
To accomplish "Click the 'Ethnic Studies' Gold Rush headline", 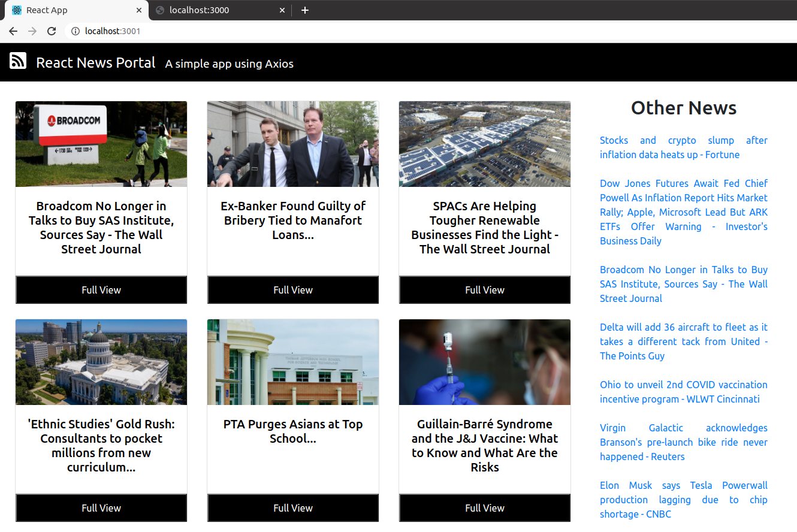I will tap(101, 446).
